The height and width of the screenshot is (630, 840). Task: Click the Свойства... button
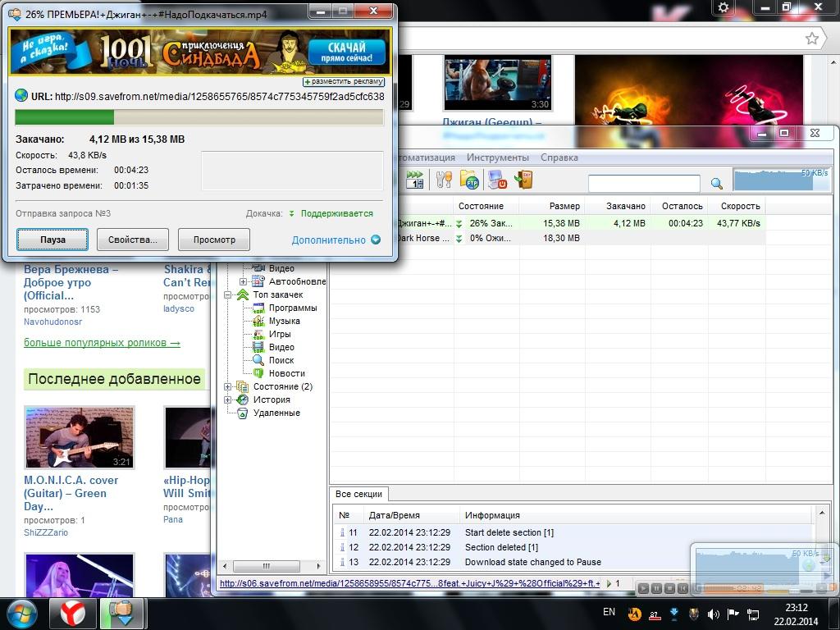coord(133,240)
